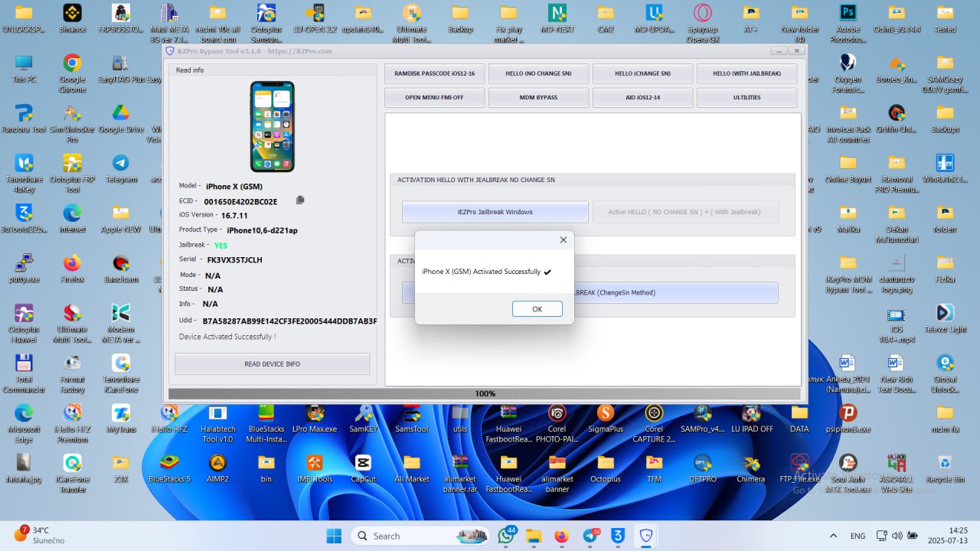The width and height of the screenshot is (980, 551).
Task: Open putty.exe desktop icon
Action: point(24,269)
